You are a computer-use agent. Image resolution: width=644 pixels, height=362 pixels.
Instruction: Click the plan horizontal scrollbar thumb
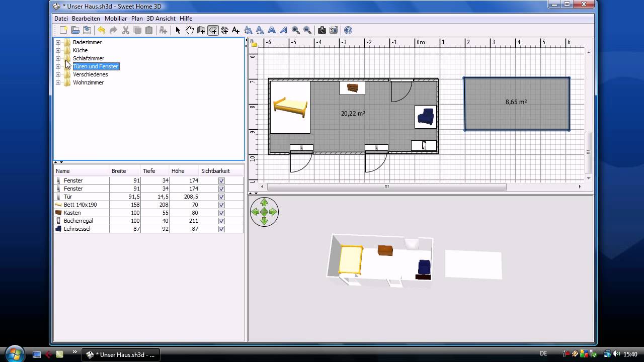coord(386,187)
